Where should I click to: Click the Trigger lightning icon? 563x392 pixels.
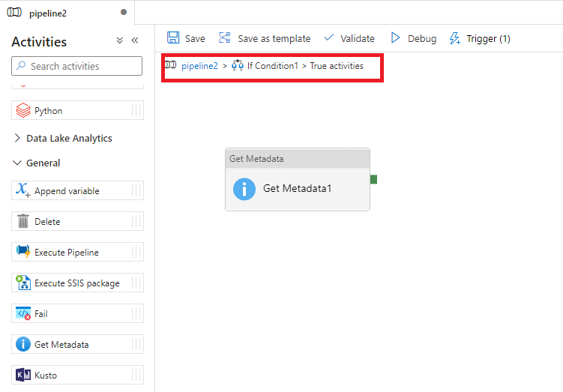(x=455, y=38)
